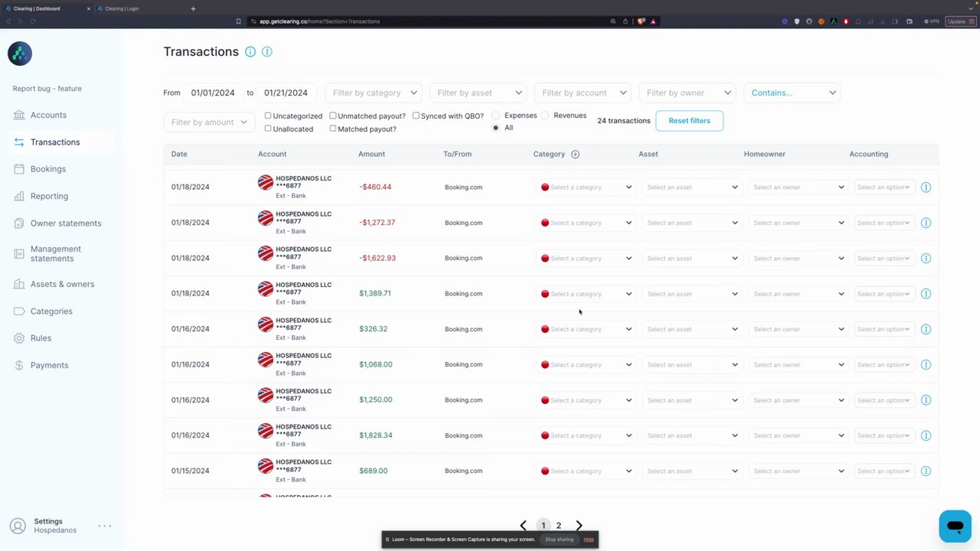
Task: Open details icon for the $326.32 transaction
Action: (926, 329)
